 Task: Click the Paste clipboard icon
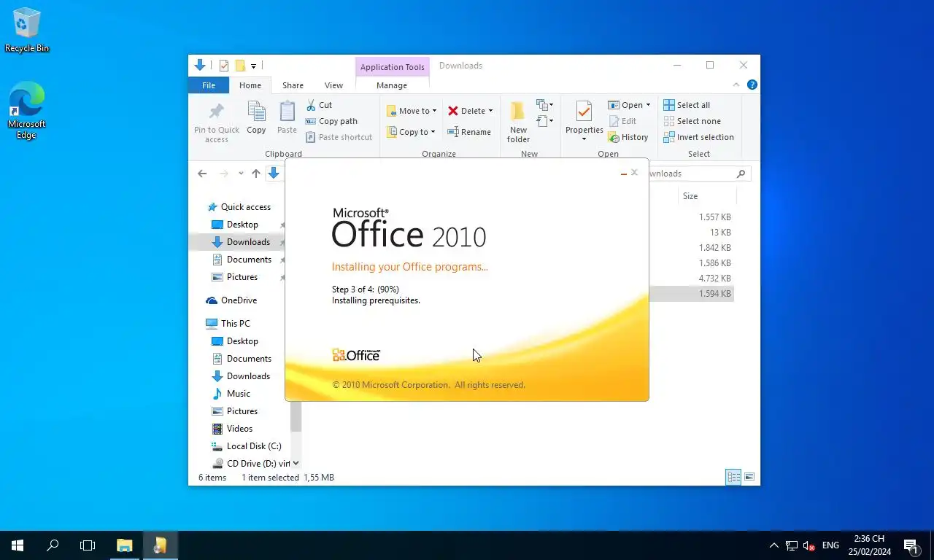pos(287,111)
